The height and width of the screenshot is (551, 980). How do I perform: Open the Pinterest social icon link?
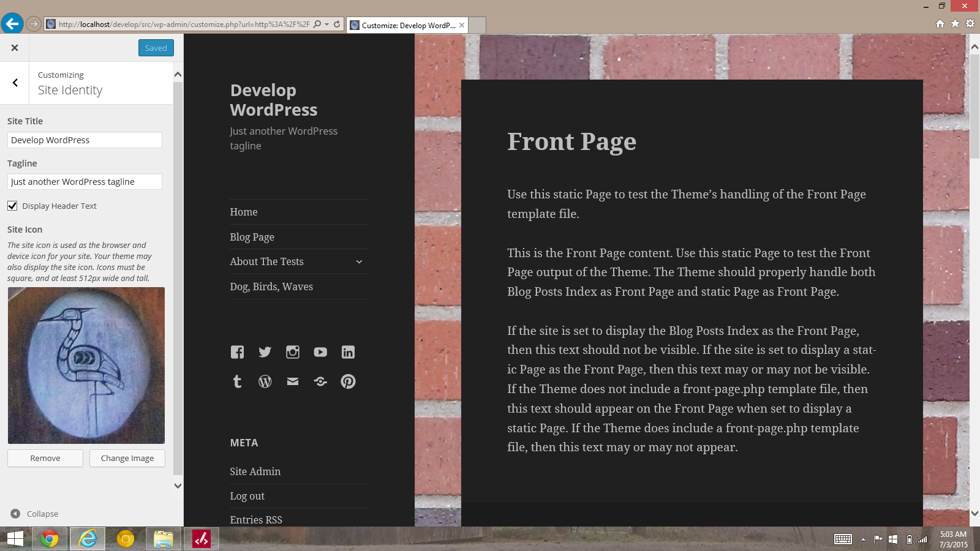pyautogui.click(x=348, y=381)
